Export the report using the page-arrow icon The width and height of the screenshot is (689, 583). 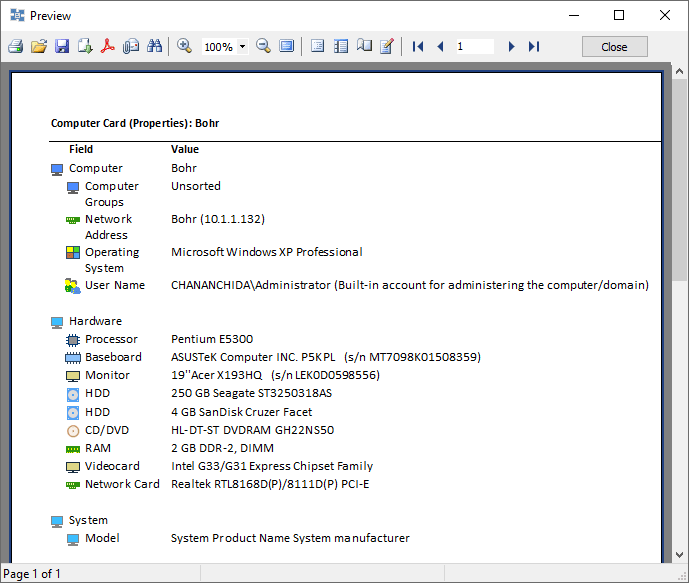(x=85, y=46)
